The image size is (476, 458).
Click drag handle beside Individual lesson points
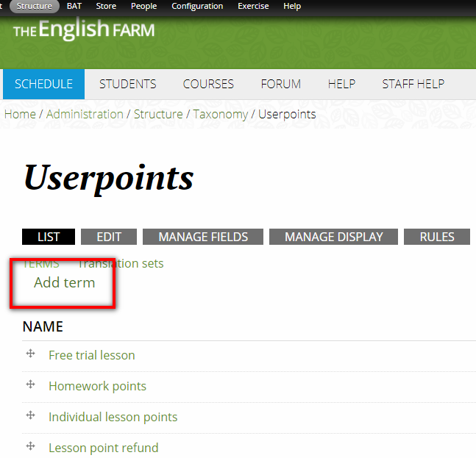[31, 415]
